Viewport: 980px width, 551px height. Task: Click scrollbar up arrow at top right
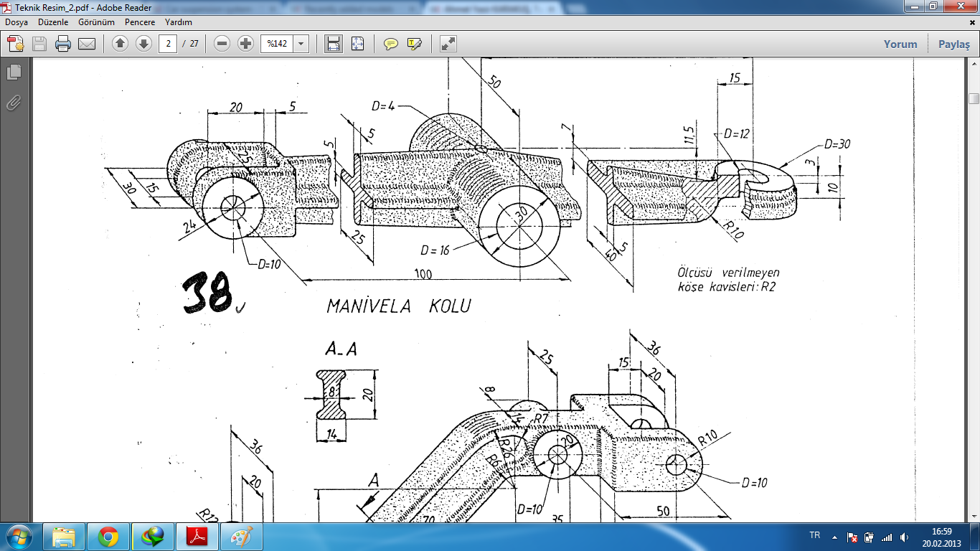coord(974,63)
